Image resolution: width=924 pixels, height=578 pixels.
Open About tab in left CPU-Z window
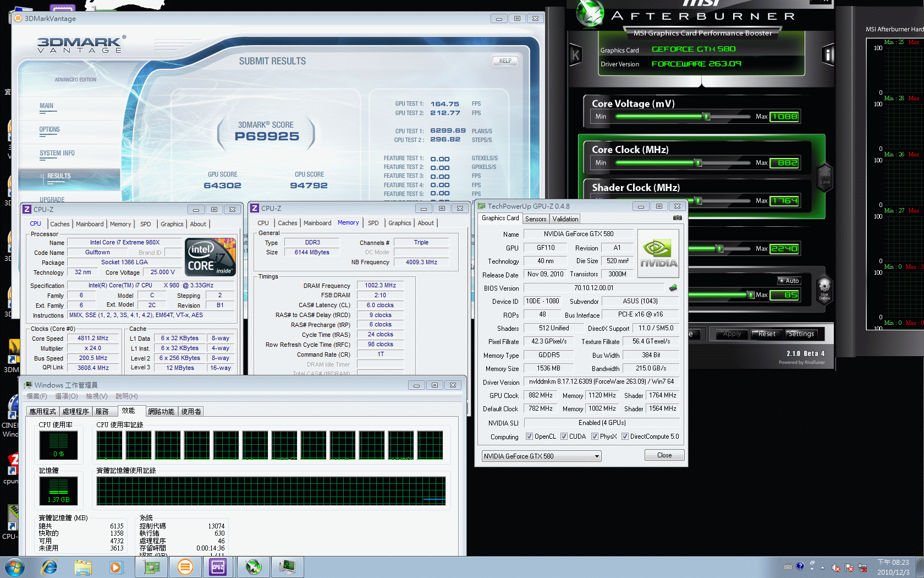click(198, 224)
